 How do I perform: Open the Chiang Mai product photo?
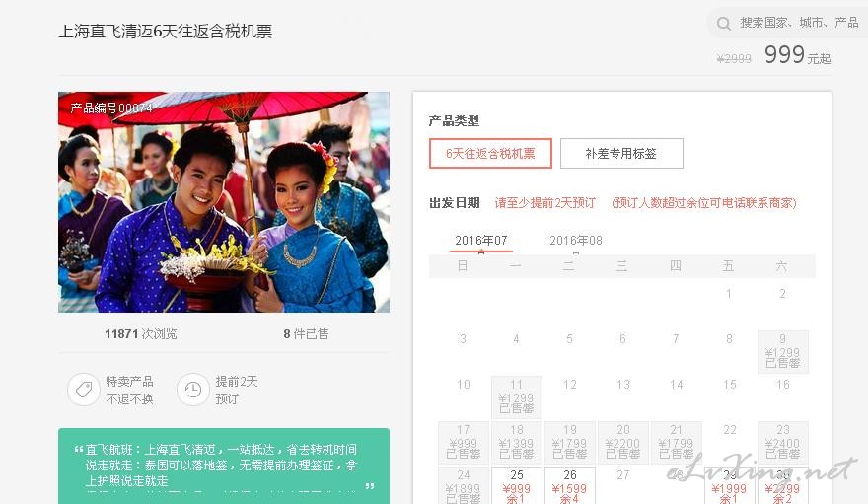tap(224, 202)
